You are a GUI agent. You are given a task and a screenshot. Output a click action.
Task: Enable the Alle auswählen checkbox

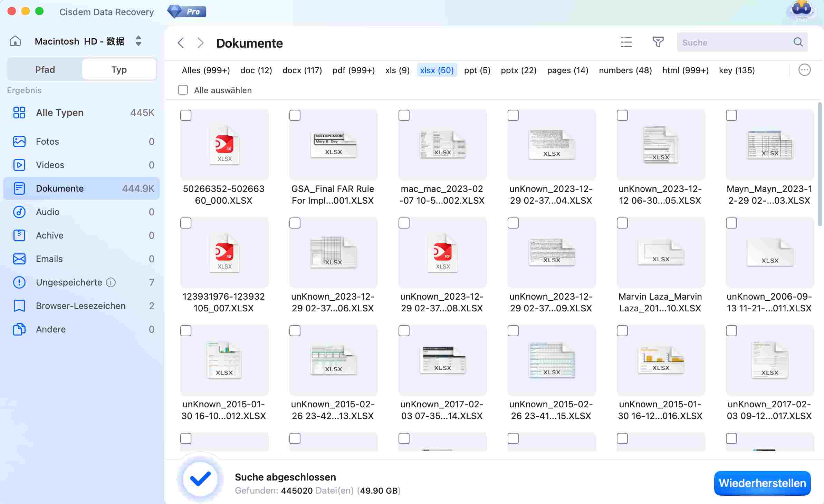click(182, 90)
